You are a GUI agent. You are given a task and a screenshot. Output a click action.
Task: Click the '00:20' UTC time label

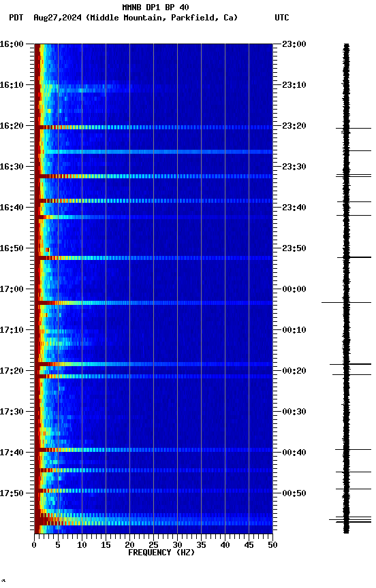coord(294,371)
